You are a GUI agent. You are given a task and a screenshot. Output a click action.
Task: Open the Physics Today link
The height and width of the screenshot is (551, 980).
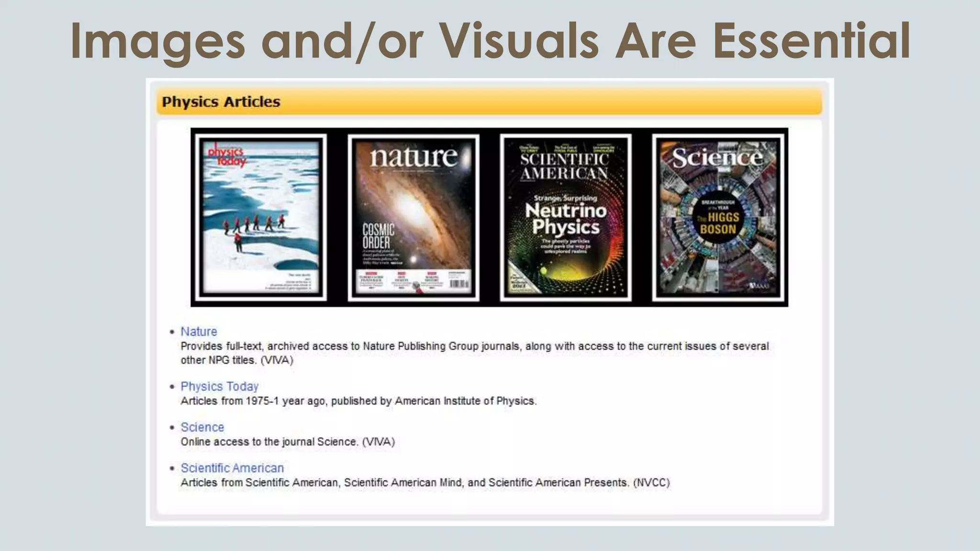coord(219,386)
